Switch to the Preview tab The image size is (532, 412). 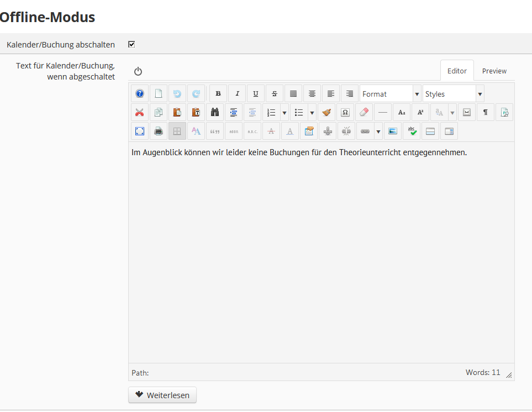pos(494,71)
